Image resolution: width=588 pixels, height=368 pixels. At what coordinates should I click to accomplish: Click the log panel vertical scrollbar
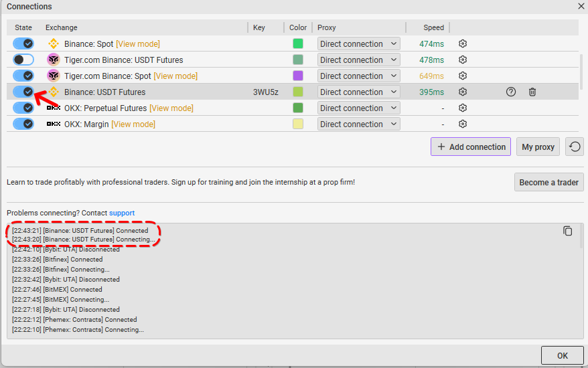tap(581, 236)
